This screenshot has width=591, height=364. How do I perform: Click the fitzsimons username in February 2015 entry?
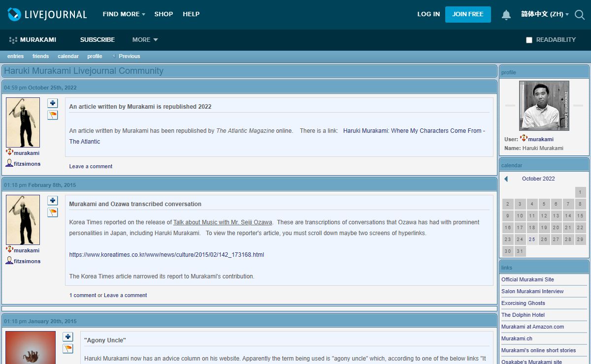point(27,261)
